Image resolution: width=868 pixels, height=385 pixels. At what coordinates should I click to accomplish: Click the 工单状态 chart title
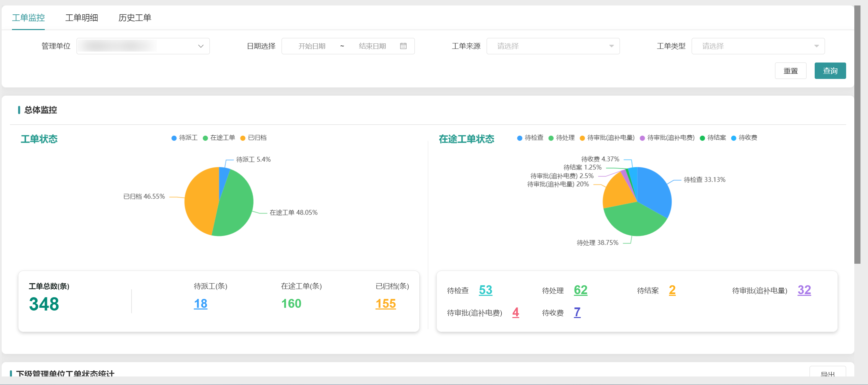tap(39, 139)
